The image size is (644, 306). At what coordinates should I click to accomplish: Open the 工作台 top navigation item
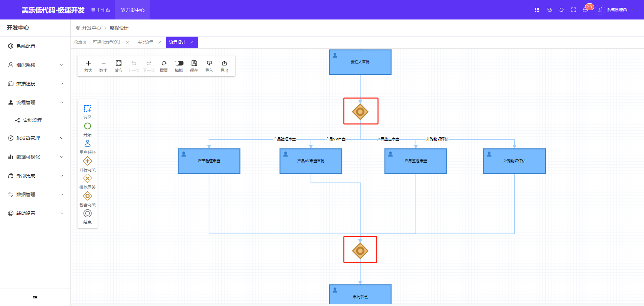coord(101,10)
